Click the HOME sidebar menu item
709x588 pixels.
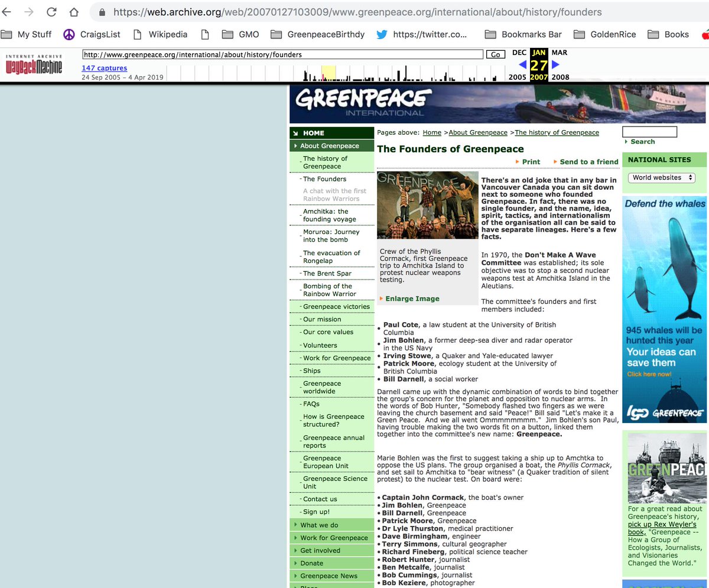332,133
